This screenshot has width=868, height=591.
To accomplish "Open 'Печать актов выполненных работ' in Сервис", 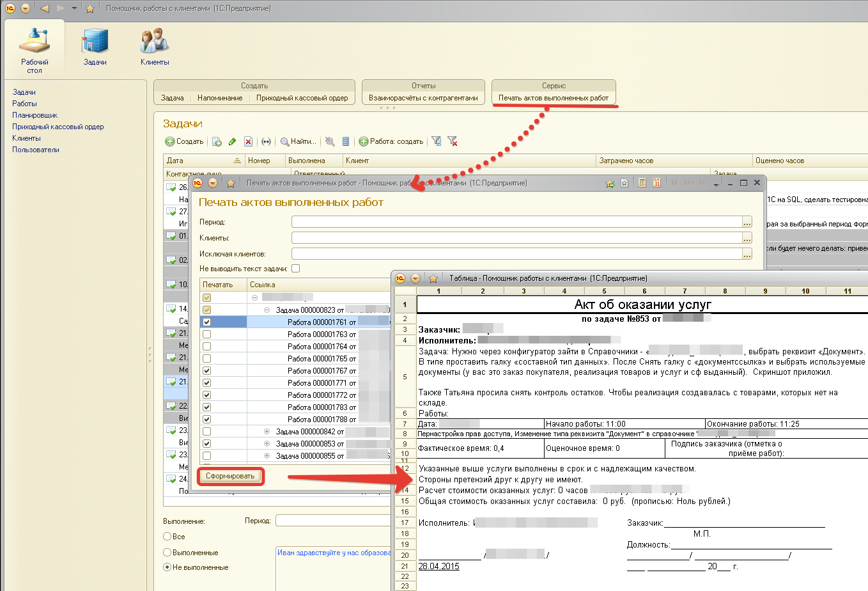I will [x=553, y=98].
